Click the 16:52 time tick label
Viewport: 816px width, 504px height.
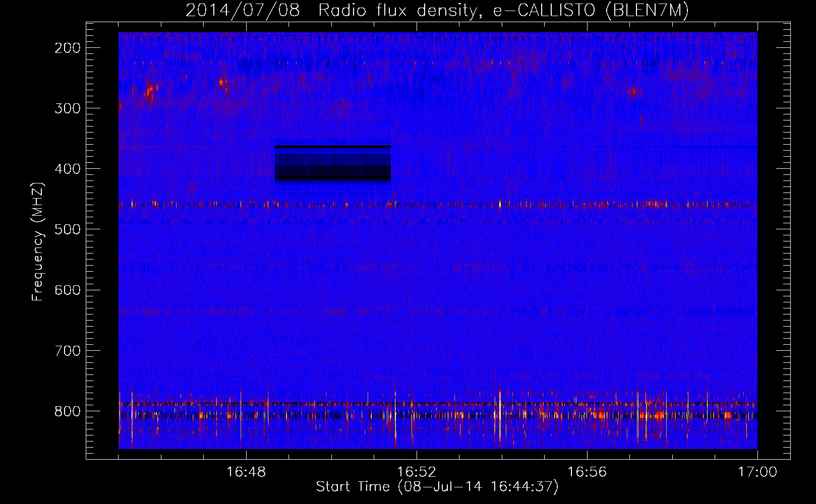pos(417,472)
